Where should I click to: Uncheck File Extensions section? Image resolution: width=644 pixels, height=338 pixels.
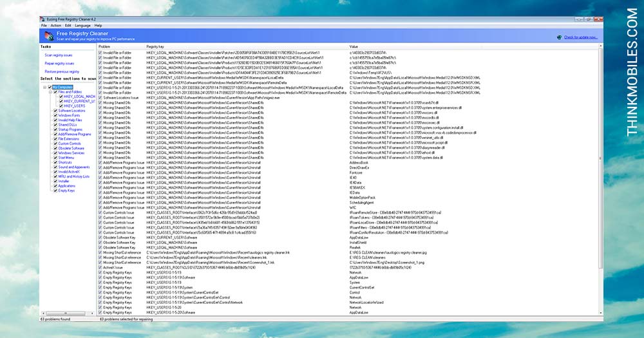(55, 139)
